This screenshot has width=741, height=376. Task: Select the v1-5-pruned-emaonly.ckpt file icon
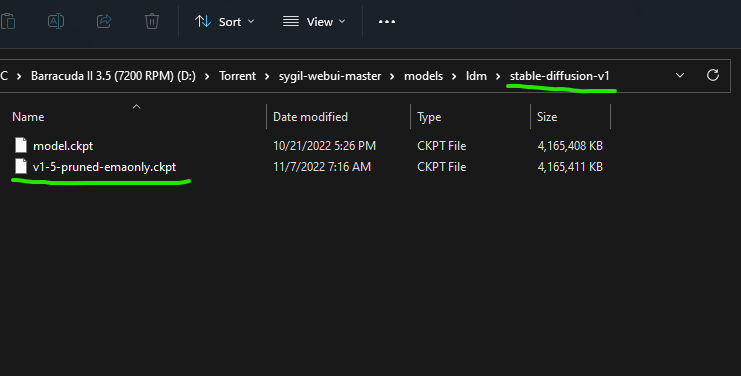coord(21,166)
